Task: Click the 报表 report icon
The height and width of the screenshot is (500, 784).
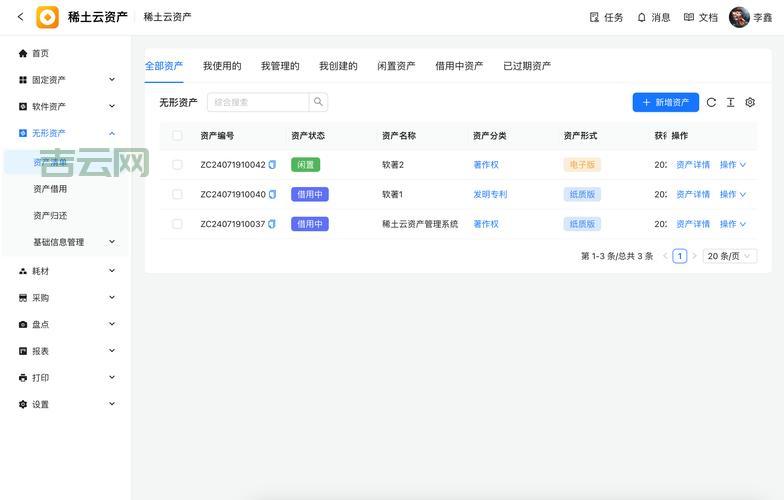Action: [22, 351]
